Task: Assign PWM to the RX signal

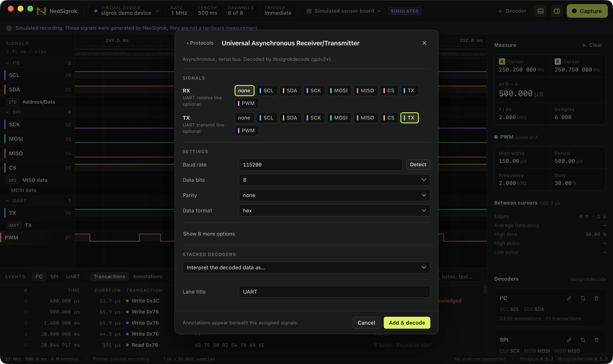Action: 247,103
